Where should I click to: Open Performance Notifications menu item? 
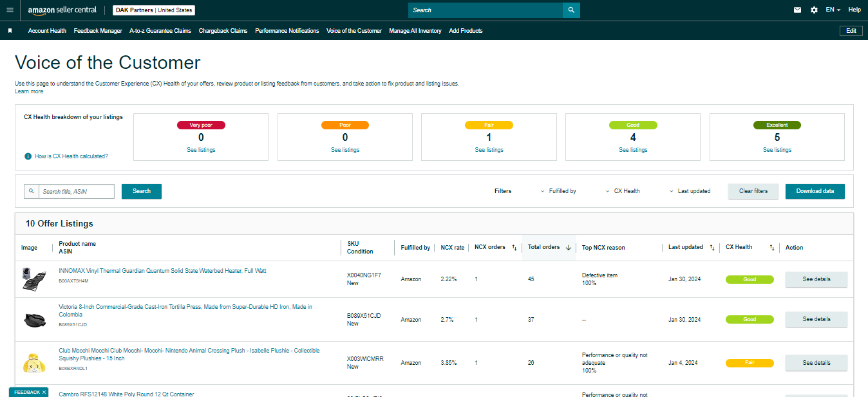tap(287, 31)
